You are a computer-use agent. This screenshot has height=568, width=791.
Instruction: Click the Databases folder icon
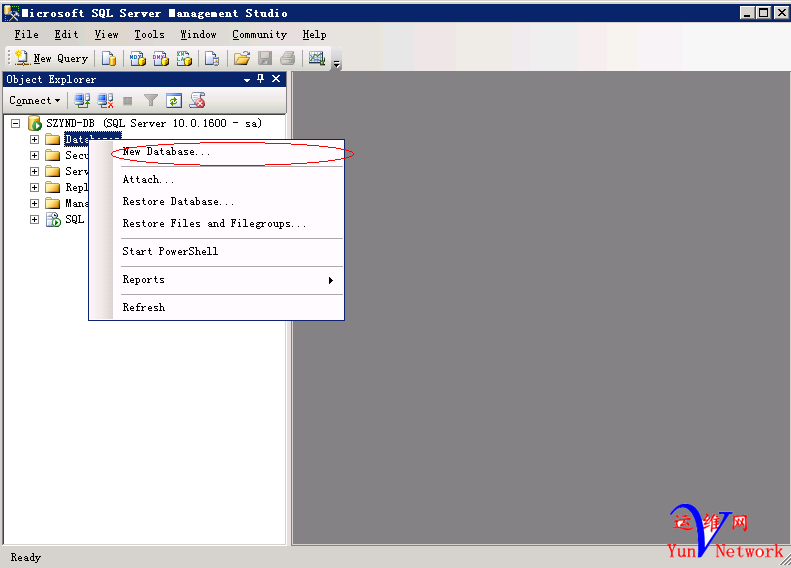coord(52,139)
